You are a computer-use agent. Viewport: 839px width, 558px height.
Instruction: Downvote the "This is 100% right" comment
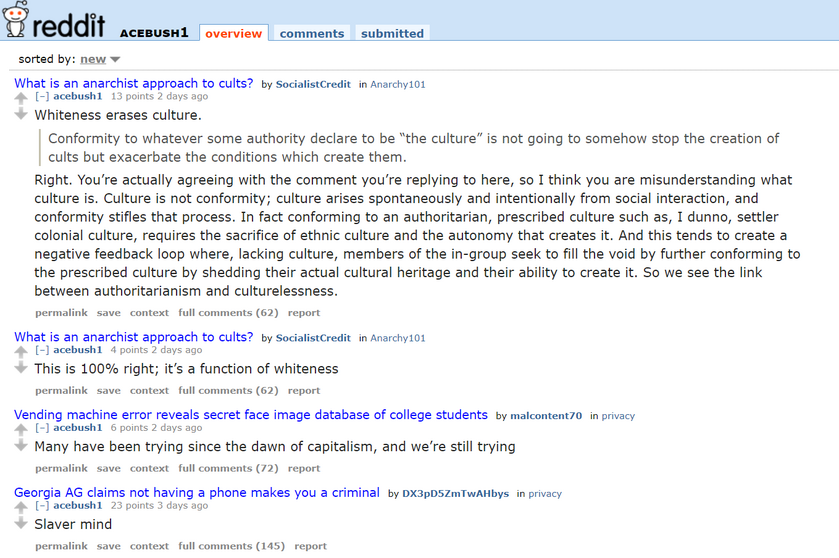[21, 368]
